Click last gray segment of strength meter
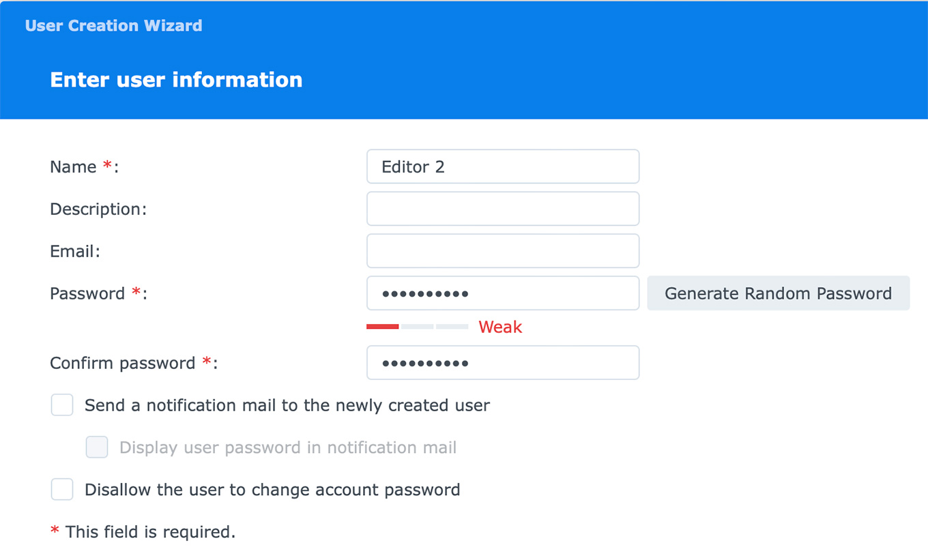The height and width of the screenshot is (560, 928). (x=452, y=327)
